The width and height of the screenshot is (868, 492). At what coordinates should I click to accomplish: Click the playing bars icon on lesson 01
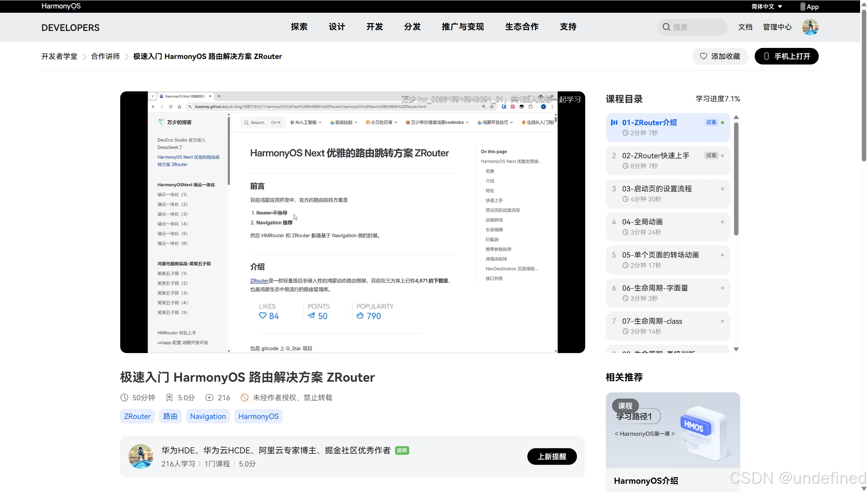(614, 122)
